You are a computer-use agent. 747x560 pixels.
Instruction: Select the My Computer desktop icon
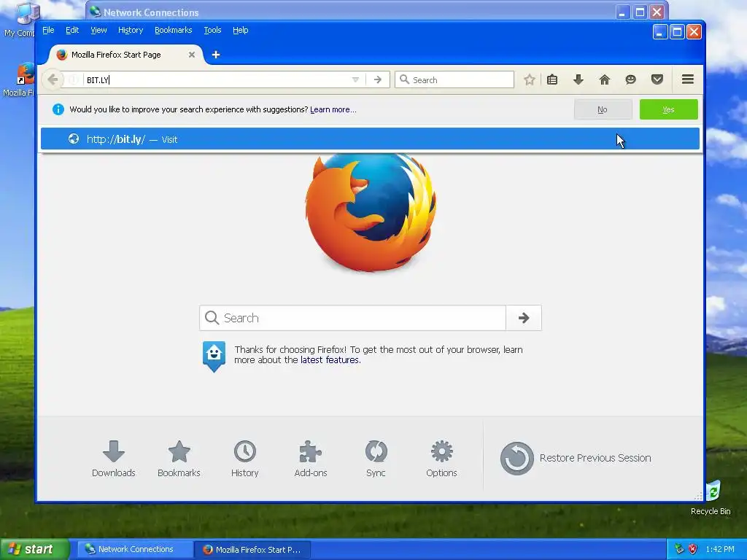18,20
